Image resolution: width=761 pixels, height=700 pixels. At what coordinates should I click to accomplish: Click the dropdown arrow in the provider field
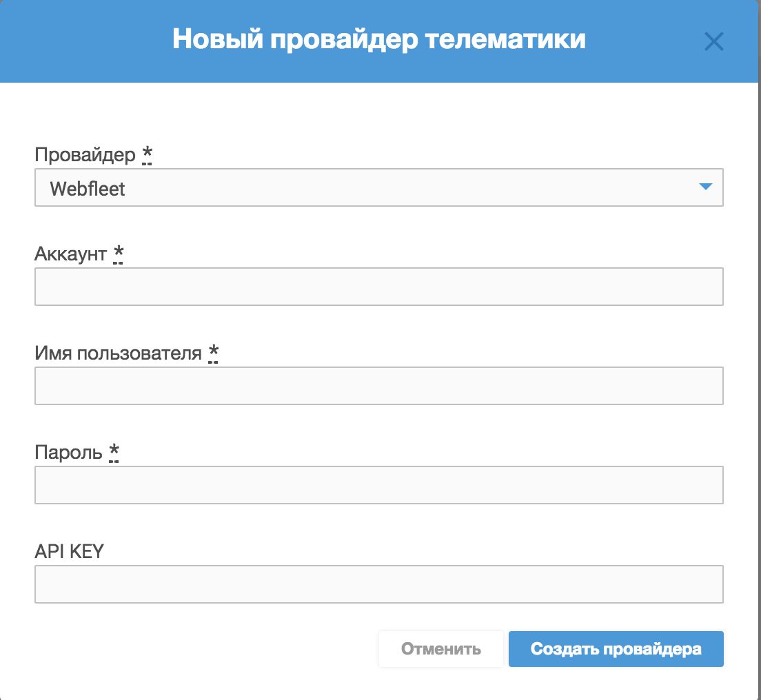(x=704, y=187)
